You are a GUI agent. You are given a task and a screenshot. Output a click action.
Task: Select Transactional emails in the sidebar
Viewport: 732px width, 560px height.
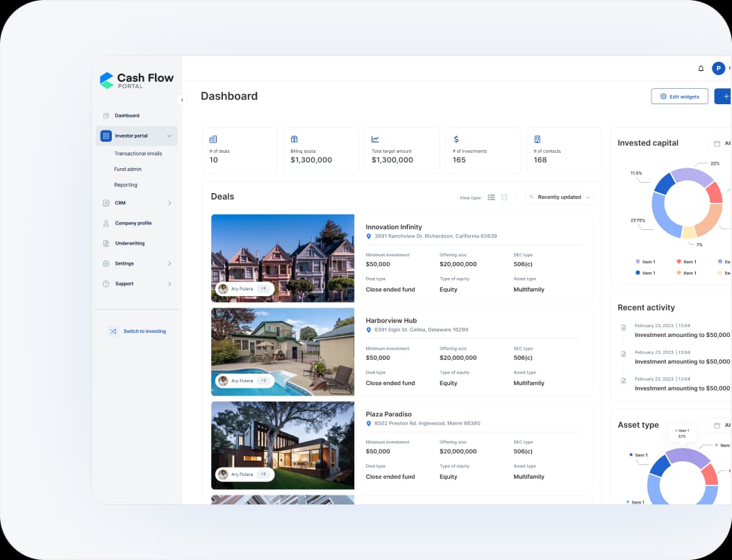tap(138, 154)
